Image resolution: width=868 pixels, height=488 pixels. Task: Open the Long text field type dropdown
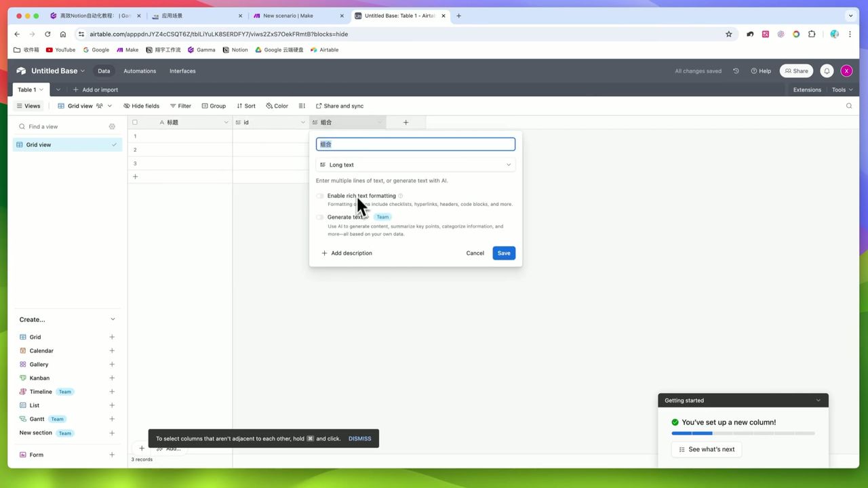click(x=415, y=165)
